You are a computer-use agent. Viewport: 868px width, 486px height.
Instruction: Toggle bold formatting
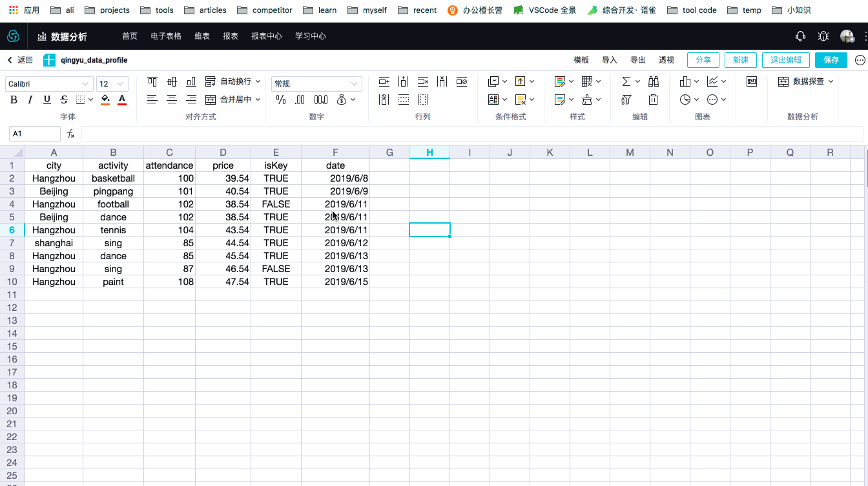click(14, 100)
